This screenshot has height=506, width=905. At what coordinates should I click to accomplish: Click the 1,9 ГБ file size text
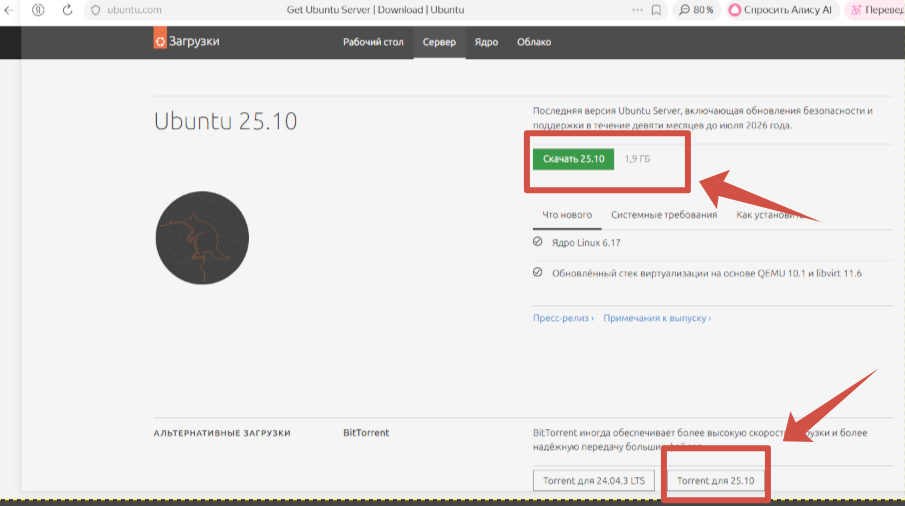[637, 159]
